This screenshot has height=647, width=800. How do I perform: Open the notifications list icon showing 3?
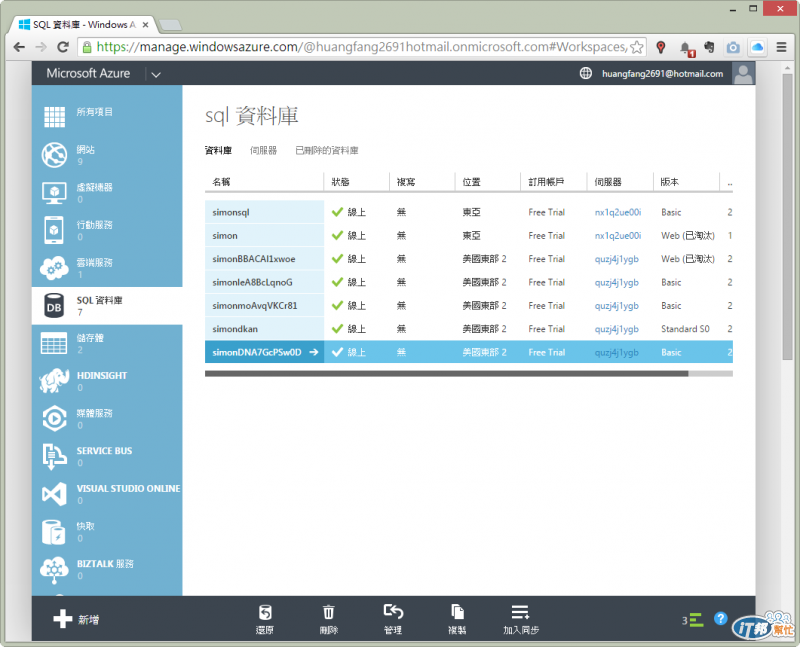click(x=693, y=620)
